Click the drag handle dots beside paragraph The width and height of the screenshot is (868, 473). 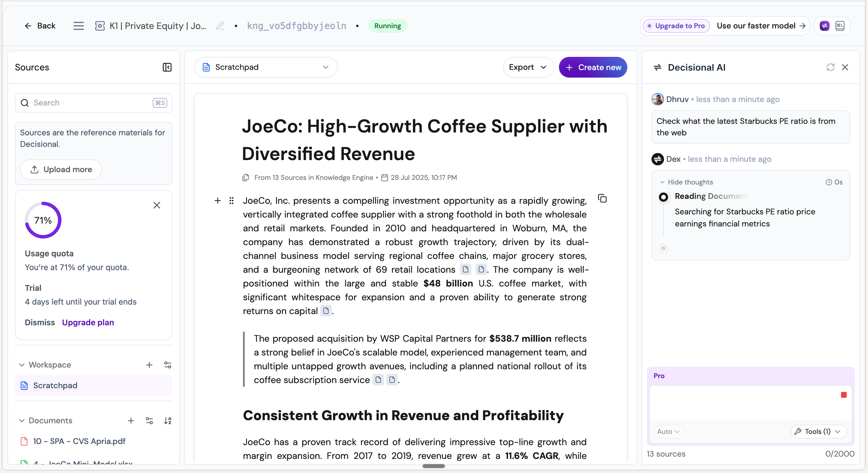[232, 201]
